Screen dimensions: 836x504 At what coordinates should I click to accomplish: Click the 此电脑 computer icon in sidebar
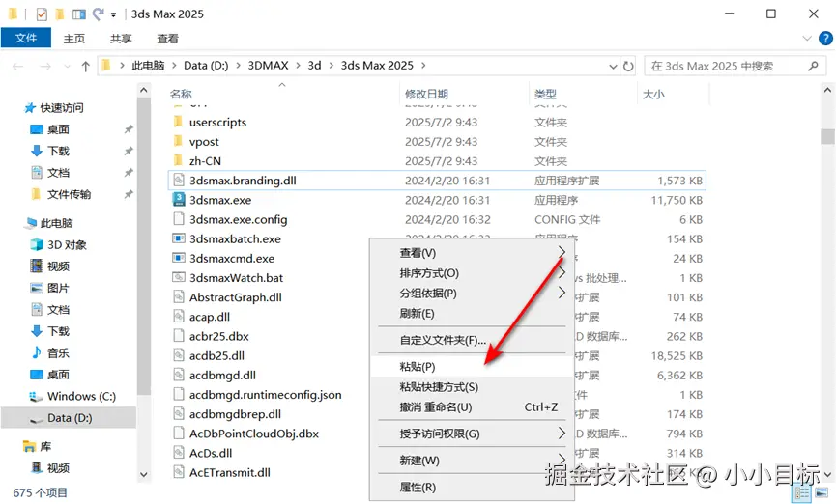(x=30, y=223)
